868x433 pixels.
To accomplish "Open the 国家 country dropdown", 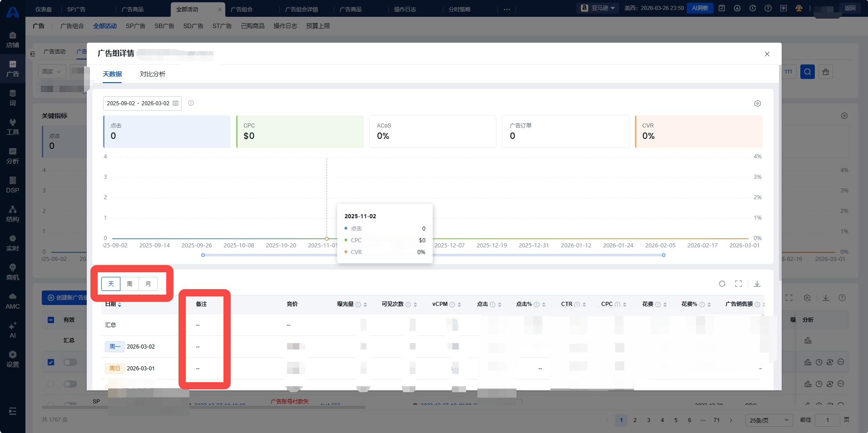I will point(52,72).
